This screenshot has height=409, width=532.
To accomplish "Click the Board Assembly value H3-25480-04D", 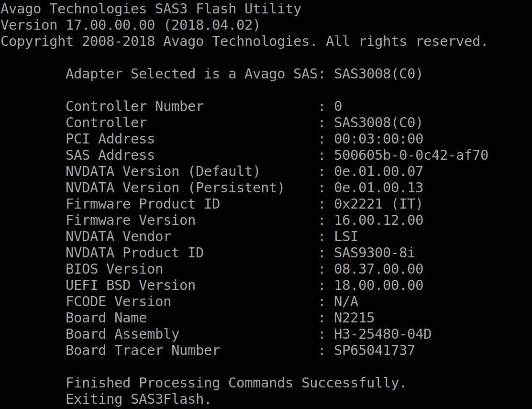I will 382,334.
